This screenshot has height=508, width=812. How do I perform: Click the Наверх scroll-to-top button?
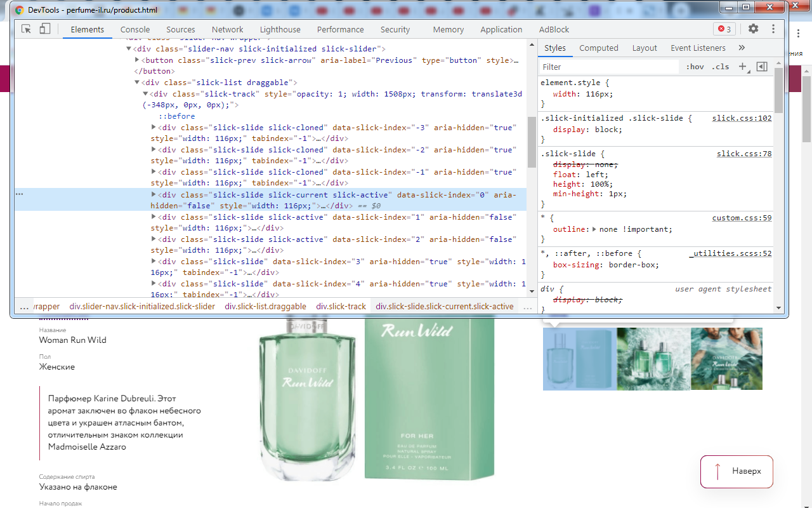(737, 471)
